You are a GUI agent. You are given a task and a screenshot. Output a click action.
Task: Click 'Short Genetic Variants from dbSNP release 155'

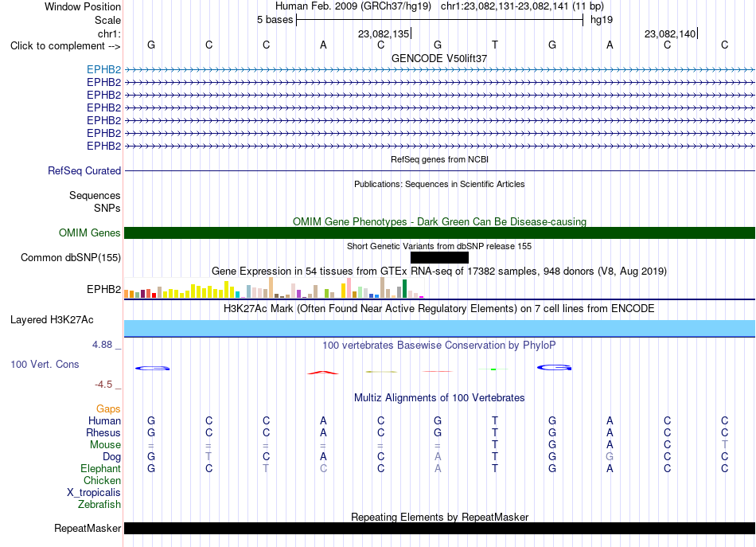click(439, 246)
